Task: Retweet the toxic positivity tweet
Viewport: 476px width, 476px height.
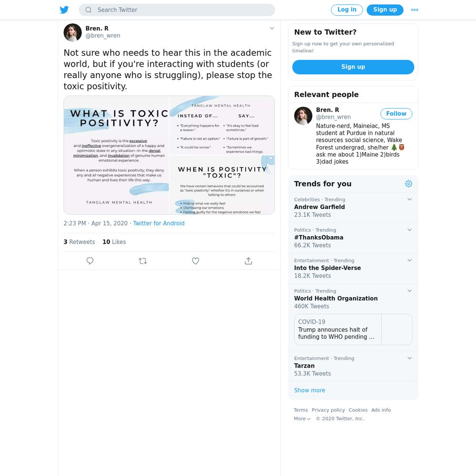Action: (x=143, y=261)
